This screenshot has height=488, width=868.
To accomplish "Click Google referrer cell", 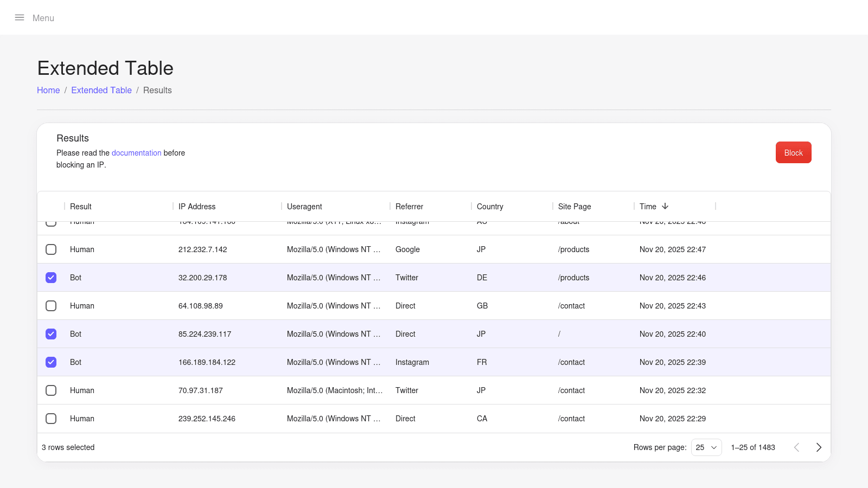I will coord(407,249).
